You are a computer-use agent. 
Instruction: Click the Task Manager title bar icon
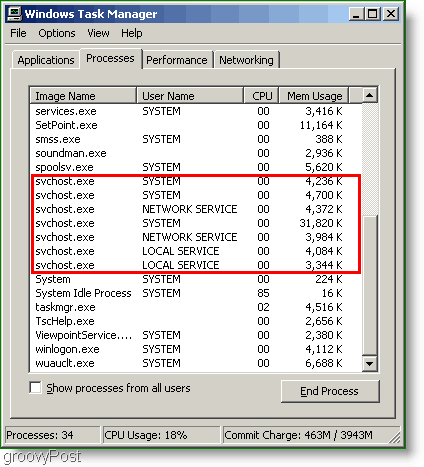[14, 14]
